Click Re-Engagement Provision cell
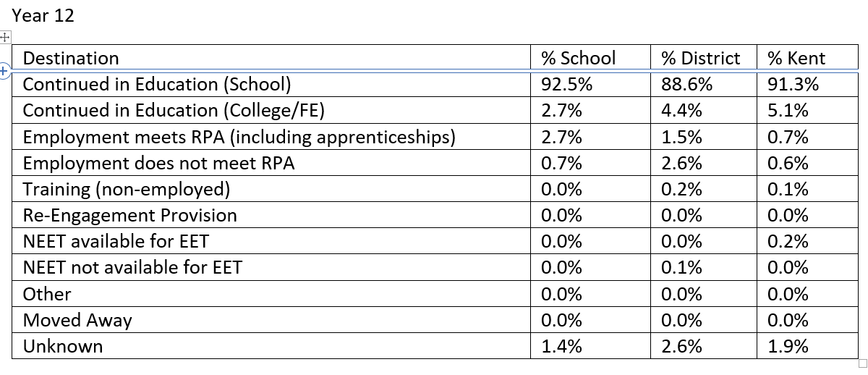This screenshot has width=868, height=375. pyautogui.click(x=271, y=215)
